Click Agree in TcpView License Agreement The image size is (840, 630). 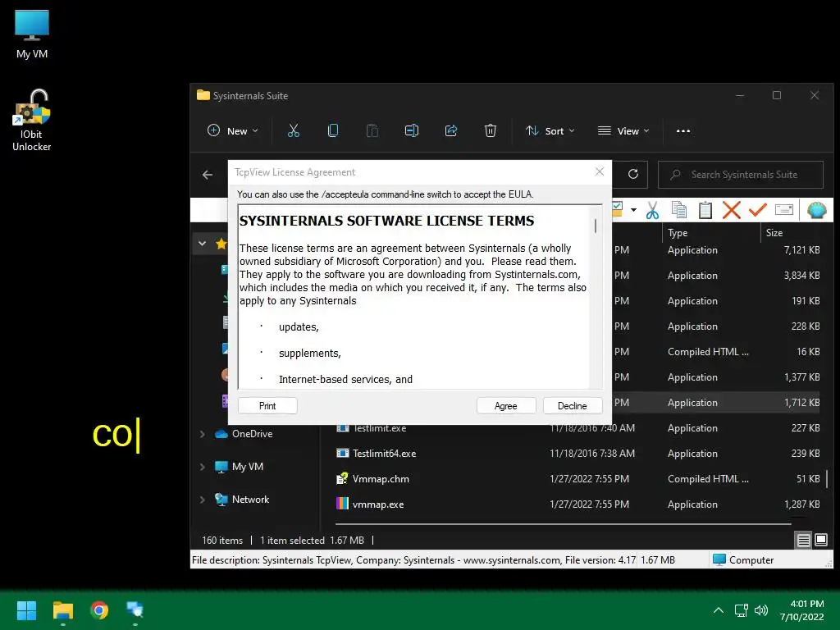click(x=505, y=405)
